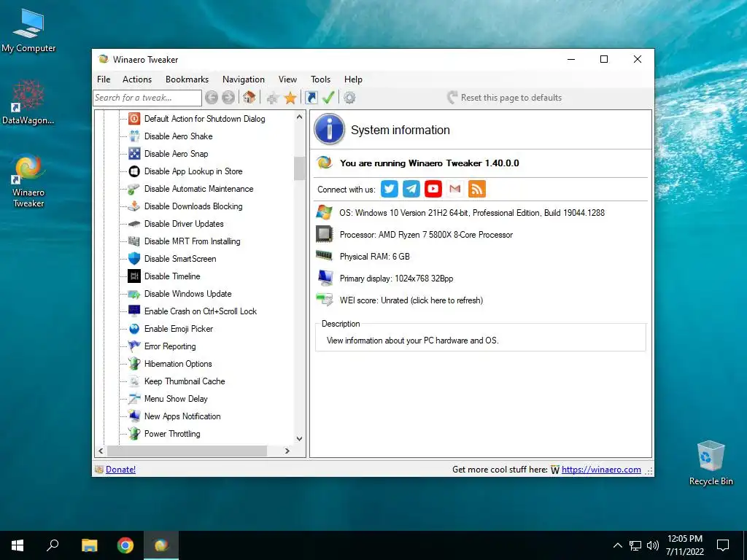Click Reset this page to defaults
The width and height of the screenshot is (747, 560).
pyautogui.click(x=505, y=98)
